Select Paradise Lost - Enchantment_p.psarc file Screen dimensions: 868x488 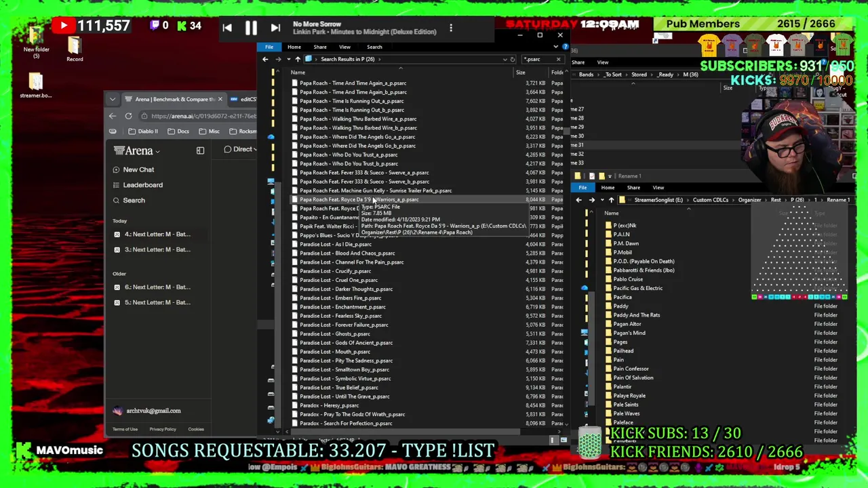click(x=342, y=307)
